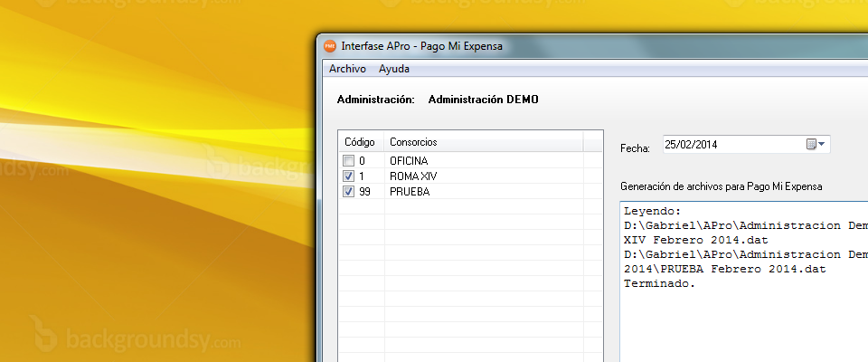
Task: Click the Fecha label
Action: click(x=635, y=147)
